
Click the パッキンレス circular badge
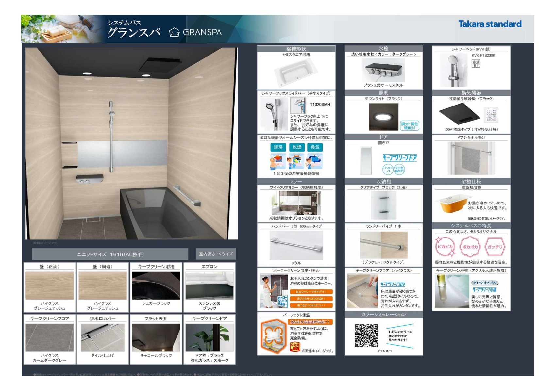point(388,169)
